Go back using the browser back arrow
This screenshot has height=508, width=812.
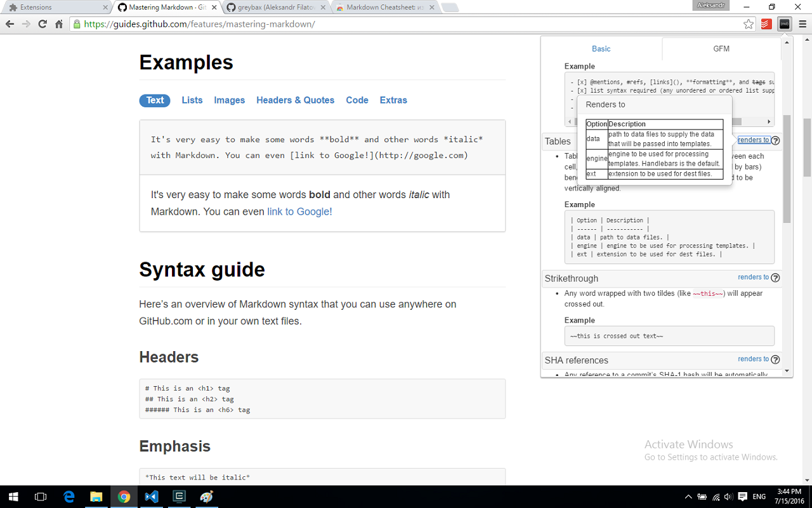[x=10, y=24]
